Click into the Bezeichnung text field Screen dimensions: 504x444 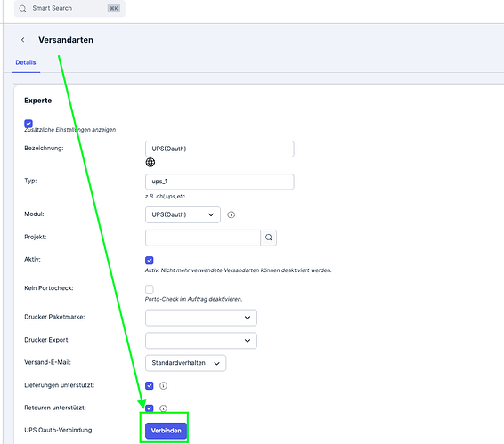pyautogui.click(x=220, y=149)
